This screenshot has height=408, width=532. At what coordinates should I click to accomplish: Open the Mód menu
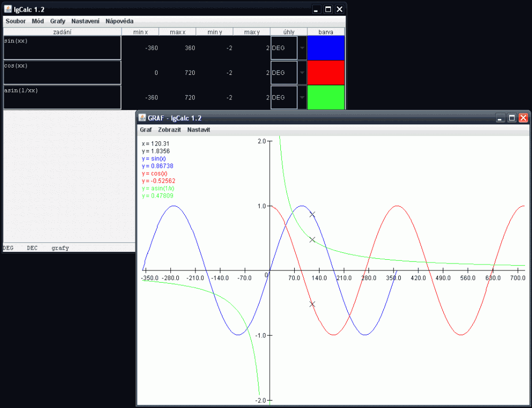point(38,21)
